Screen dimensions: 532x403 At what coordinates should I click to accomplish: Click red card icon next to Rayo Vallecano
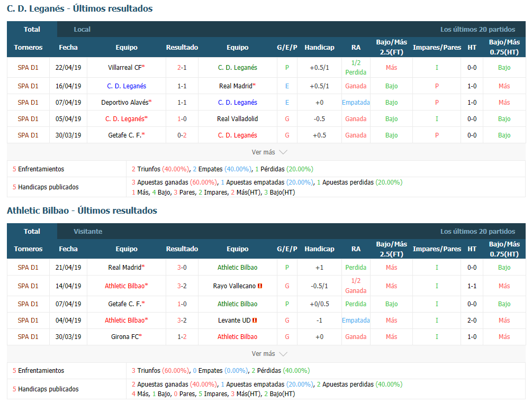coord(260,286)
